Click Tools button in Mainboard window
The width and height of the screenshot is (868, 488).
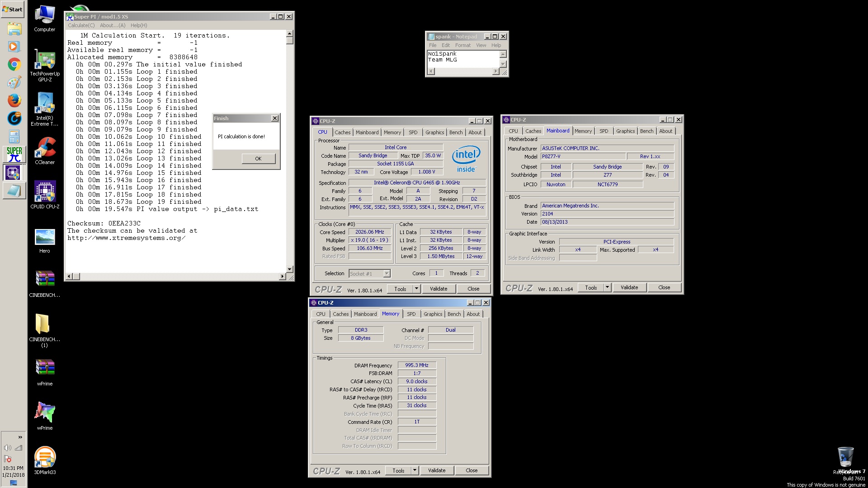(x=591, y=287)
